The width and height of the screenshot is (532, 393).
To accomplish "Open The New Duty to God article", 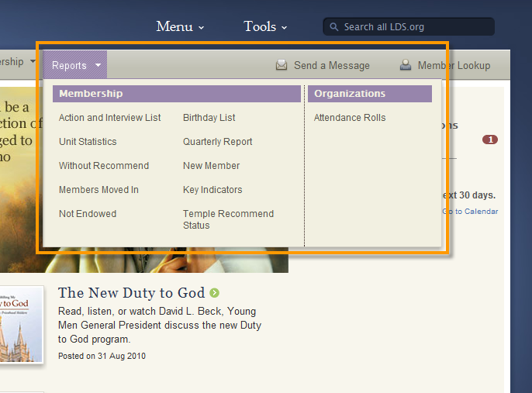I will click(131, 293).
